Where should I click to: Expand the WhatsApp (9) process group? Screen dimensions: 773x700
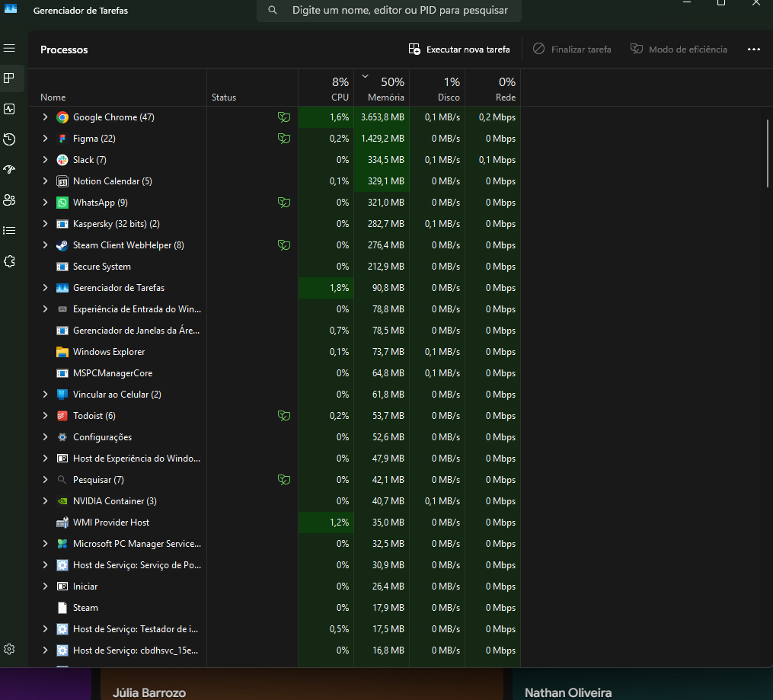click(x=46, y=203)
